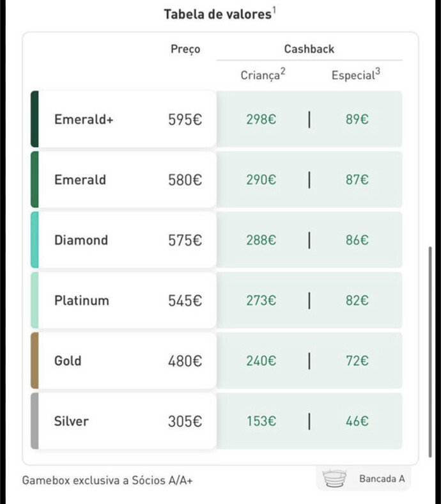
Task: Click the Diamond turquoise color bar
Action: click(x=35, y=240)
